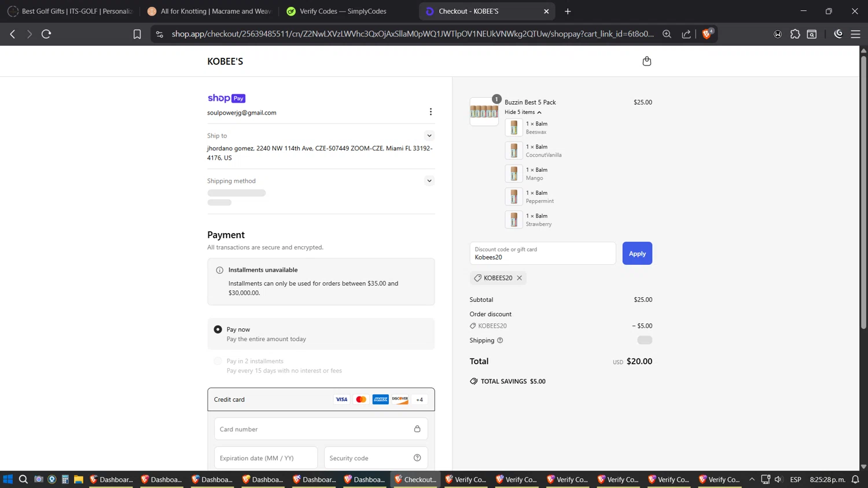Switch to All for Knotting tab

click(209, 11)
